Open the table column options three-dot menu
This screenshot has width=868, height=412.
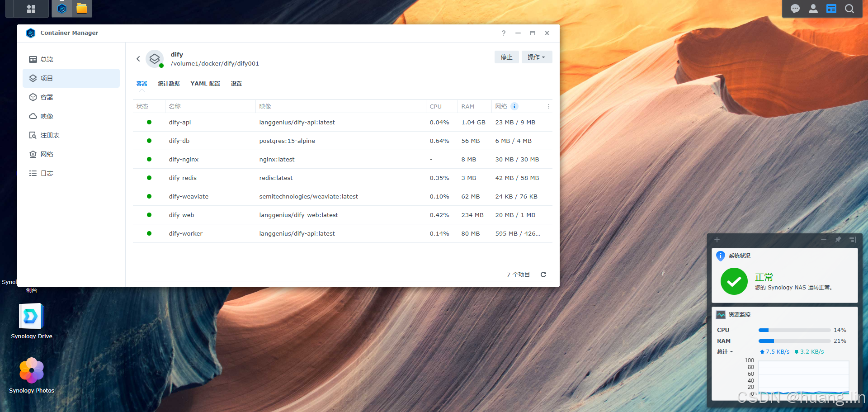(549, 106)
